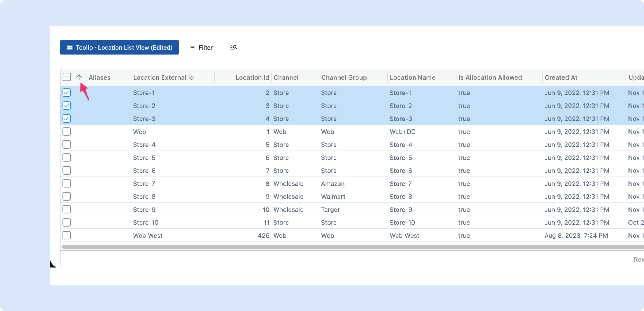
Task: Sort by Location External Id column
Action: tap(163, 77)
